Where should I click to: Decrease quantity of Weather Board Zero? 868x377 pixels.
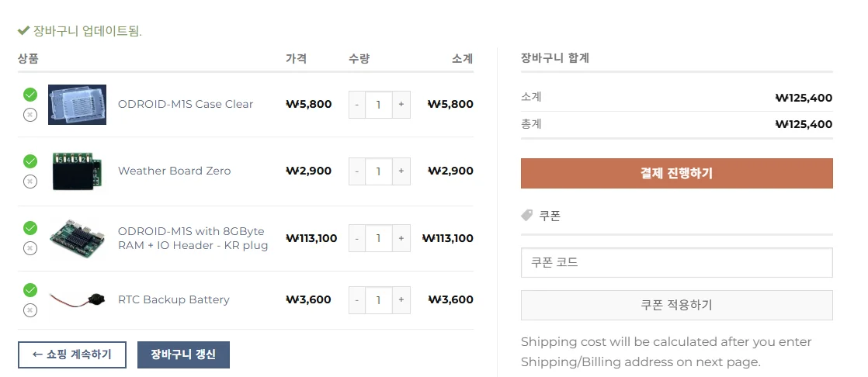[x=357, y=171]
